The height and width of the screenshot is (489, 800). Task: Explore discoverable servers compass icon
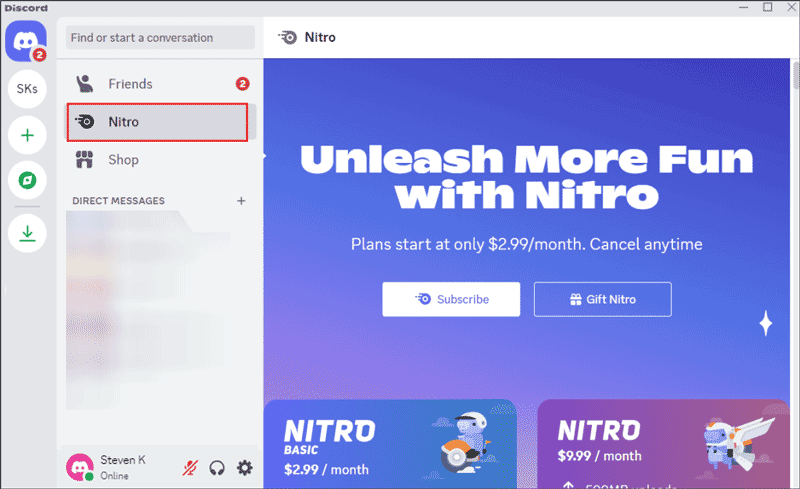point(27,180)
